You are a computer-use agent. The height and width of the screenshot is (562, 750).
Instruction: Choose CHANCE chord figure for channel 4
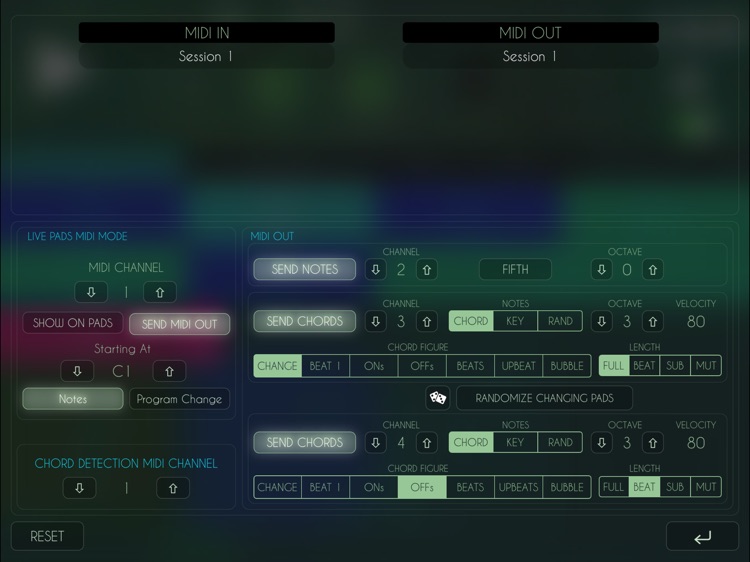click(x=277, y=487)
